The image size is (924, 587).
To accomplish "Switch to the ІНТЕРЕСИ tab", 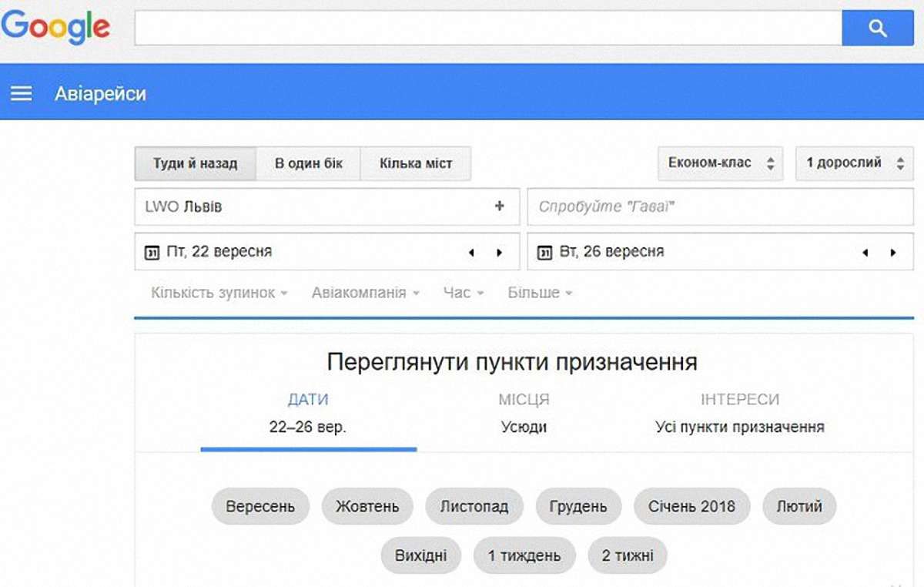I will pos(740,414).
